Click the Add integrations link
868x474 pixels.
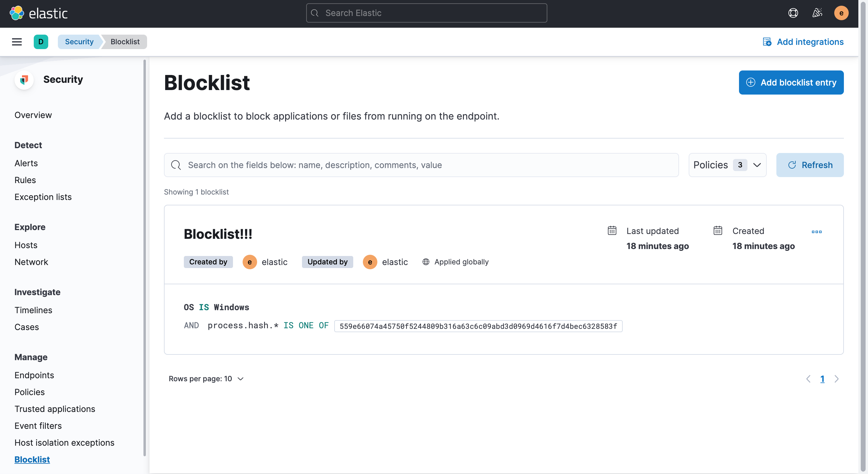(x=803, y=42)
